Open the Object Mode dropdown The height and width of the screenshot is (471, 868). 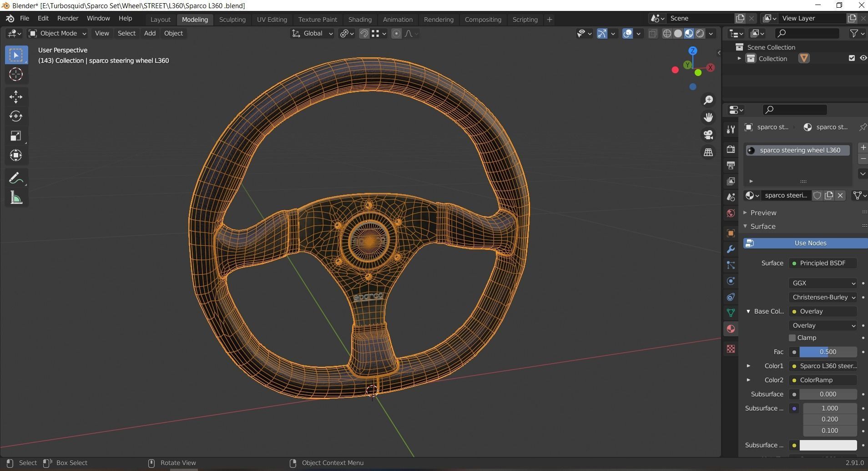click(57, 33)
